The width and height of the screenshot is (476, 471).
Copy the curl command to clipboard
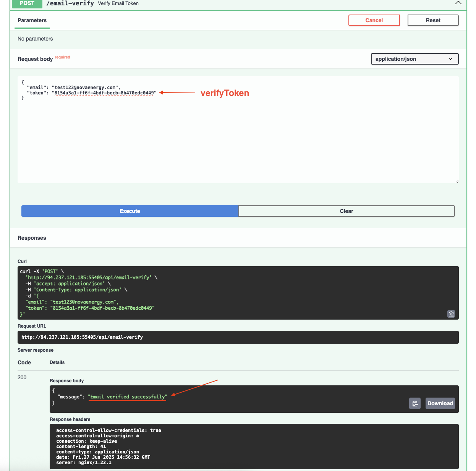pyautogui.click(x=451, y=314)
